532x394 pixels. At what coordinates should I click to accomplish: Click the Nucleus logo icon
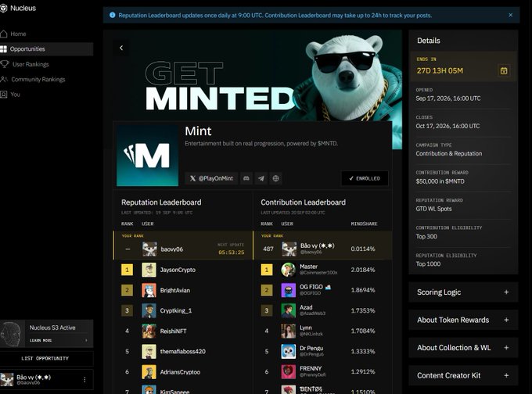3,8
